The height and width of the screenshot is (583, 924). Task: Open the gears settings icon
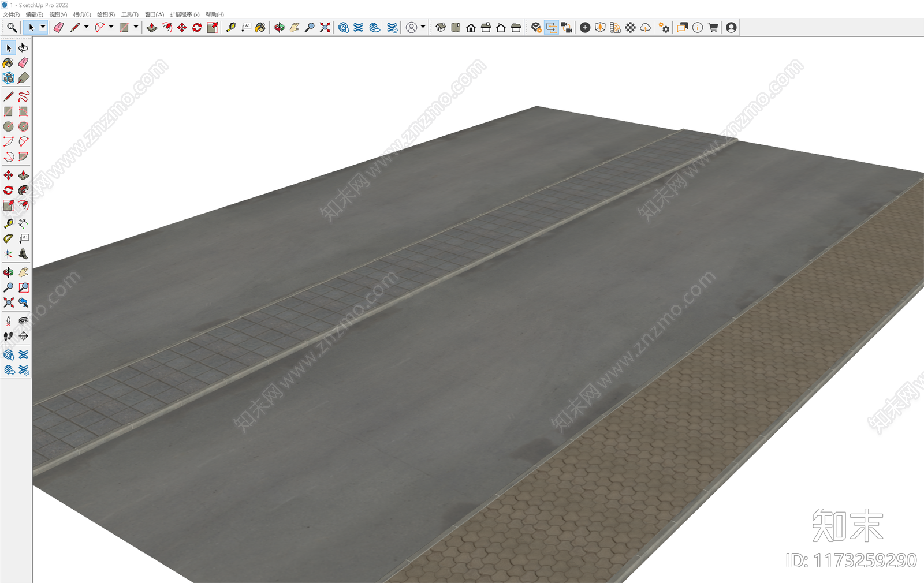pyautogui.click(x=664, y=27)
